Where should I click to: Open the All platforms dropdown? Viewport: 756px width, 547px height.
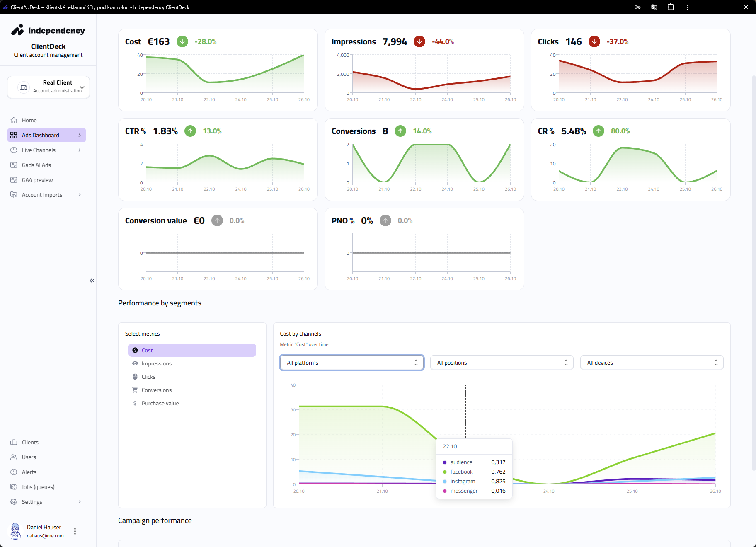pyautogui.click(x=351, y=363)
